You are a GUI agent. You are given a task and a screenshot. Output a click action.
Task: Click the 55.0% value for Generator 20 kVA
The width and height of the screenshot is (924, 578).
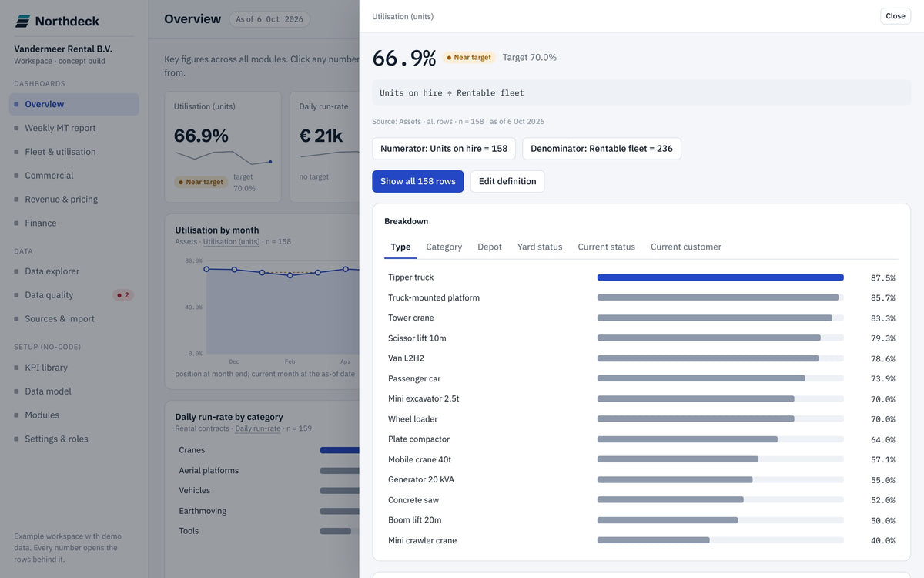[x=883, y=480]
